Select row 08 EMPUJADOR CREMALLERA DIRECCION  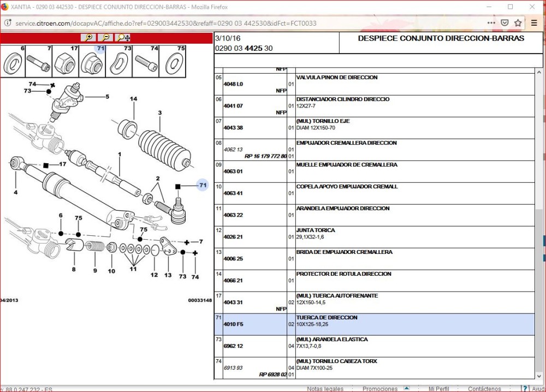pos(375,150)
